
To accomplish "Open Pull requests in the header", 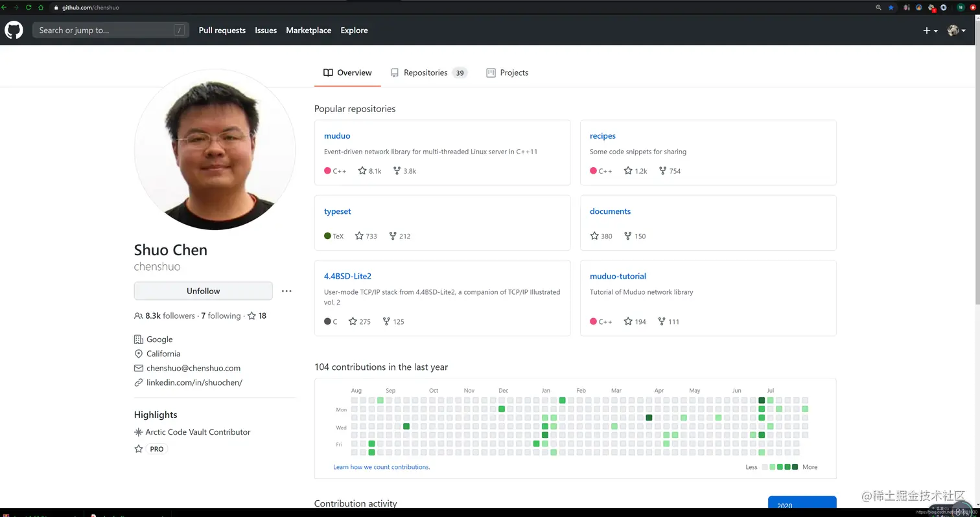I will [222, 30].
